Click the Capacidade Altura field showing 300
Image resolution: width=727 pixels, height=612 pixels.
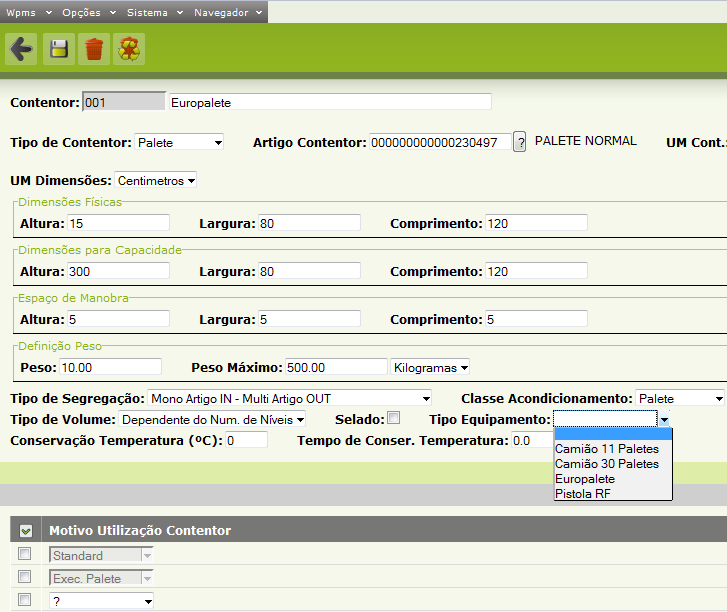pyautogui.click(x=118, y=271)
